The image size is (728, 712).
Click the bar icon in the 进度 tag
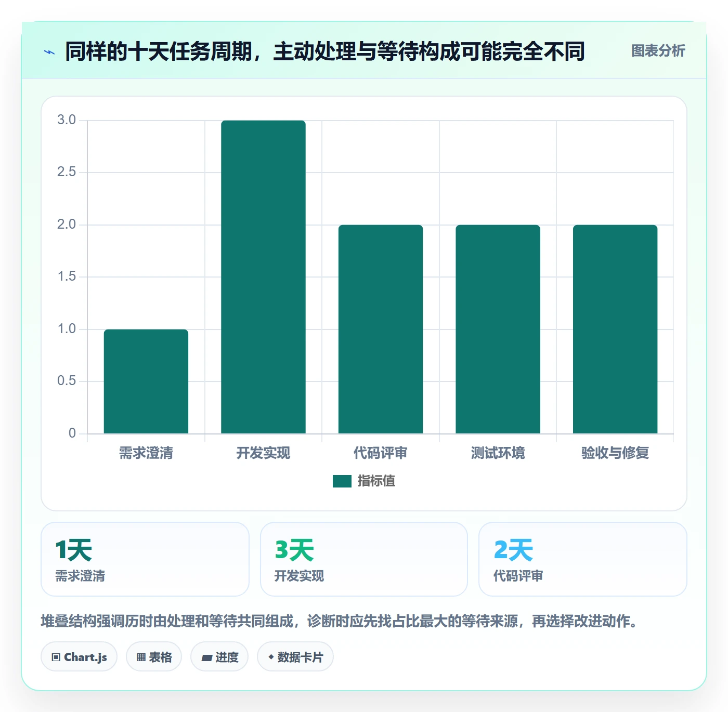tap(206, 658)
